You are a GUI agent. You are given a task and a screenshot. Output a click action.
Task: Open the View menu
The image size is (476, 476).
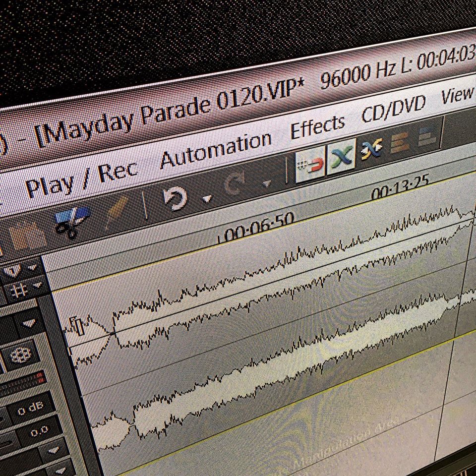(x=458, y=95)
